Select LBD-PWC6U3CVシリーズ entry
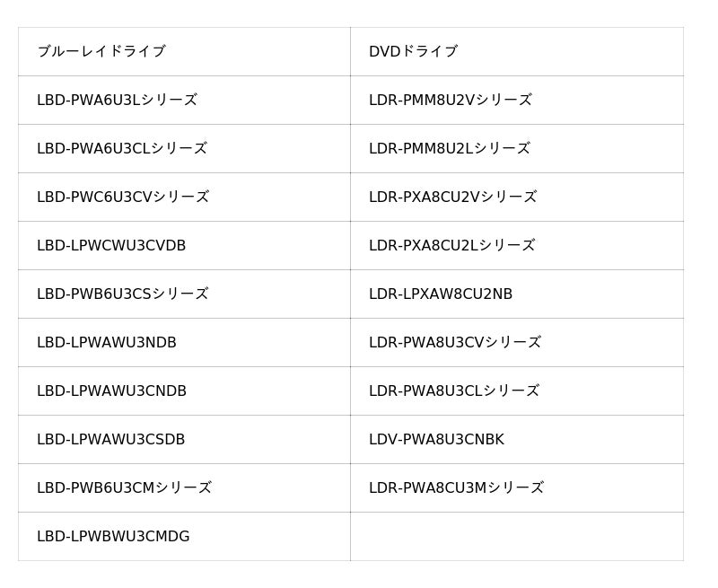Image resolution: width=718 pixels, height=588 pixels. [184, 197]
